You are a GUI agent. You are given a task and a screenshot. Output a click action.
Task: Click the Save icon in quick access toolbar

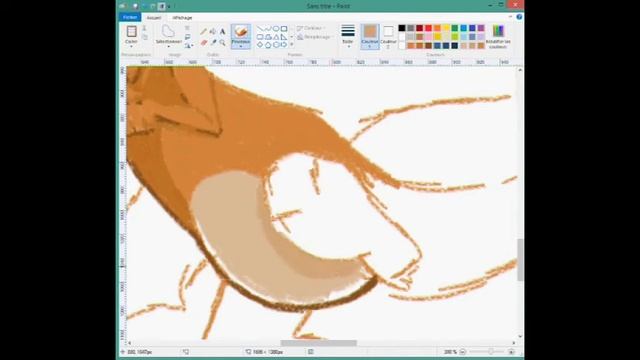(135, 6)
